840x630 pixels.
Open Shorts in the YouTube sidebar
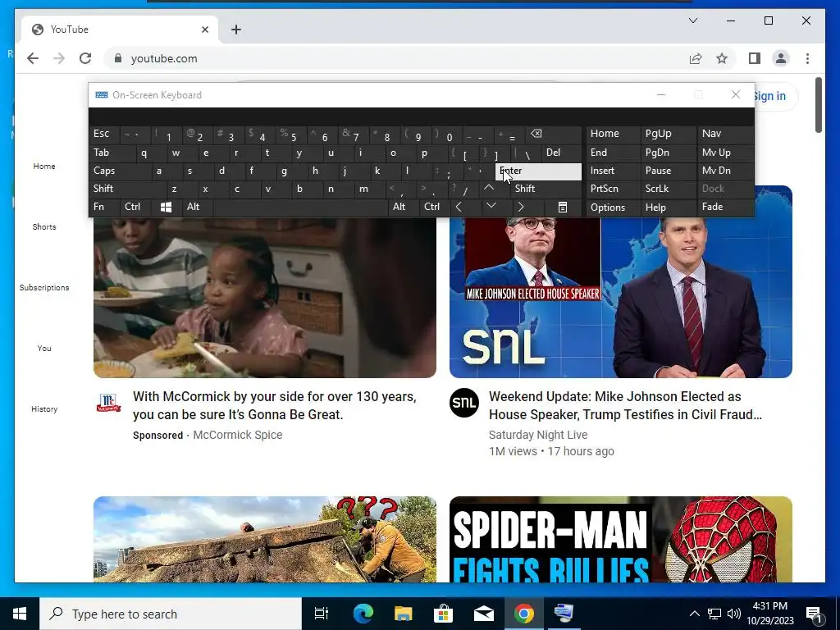pos(44,226)
